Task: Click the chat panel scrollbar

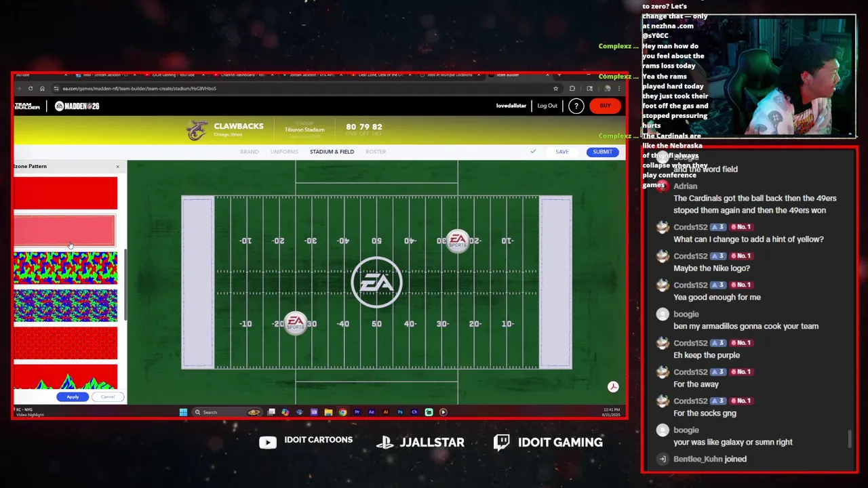Action: tap(850, 439)
